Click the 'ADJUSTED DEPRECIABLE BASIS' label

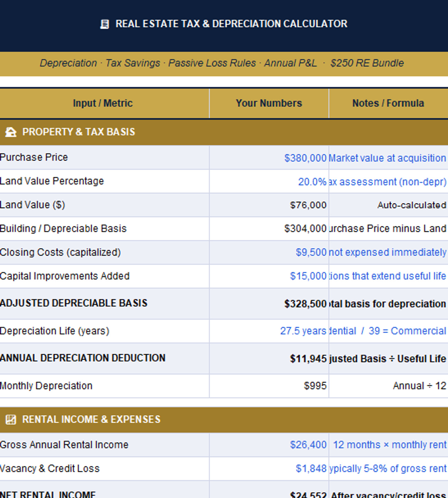(x=74, y=303)
